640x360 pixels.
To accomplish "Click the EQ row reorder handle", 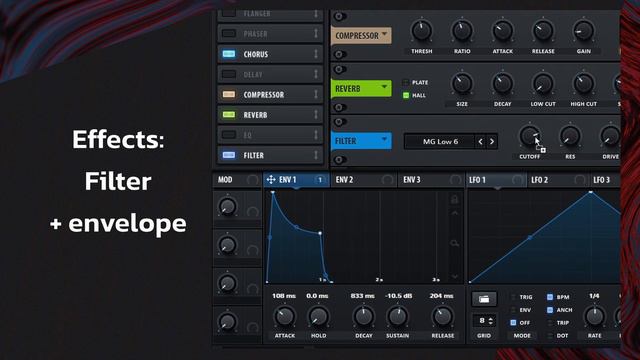I will pyautogui.click(x=316, y=135).
